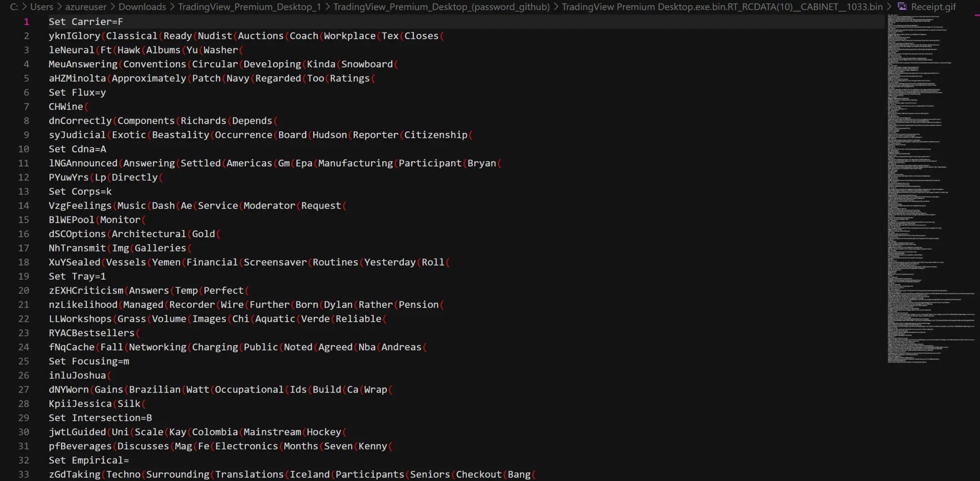This screenshot has width=980, height=481.
Task: Click the word 'KpiiJessica' on line 28
Action: [80, 404]
